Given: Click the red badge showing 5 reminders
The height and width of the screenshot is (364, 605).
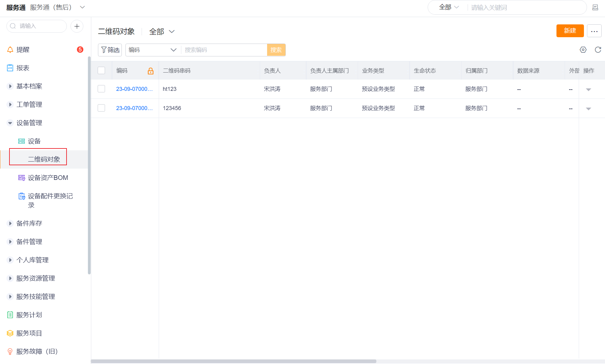Looking at the screenshot, I should pyautogui.click(x=80, y=50).
